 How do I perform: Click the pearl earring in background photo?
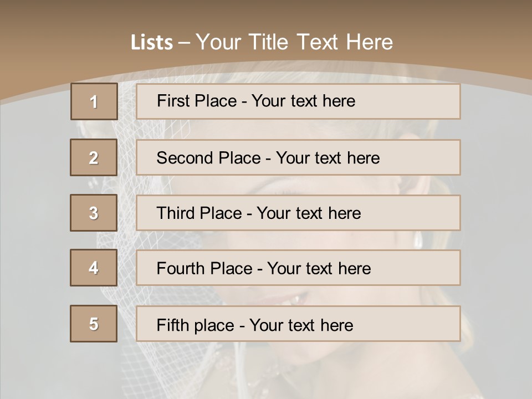pos(418,240)
